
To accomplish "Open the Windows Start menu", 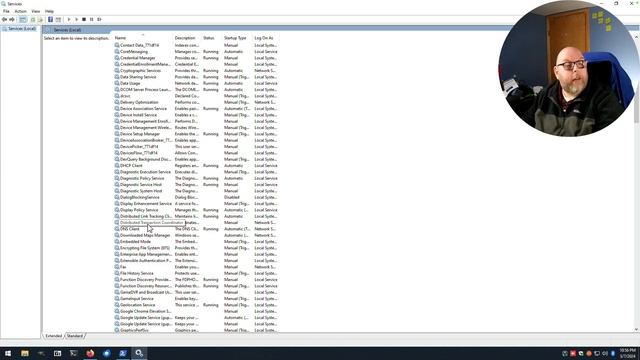I will 8,353.
